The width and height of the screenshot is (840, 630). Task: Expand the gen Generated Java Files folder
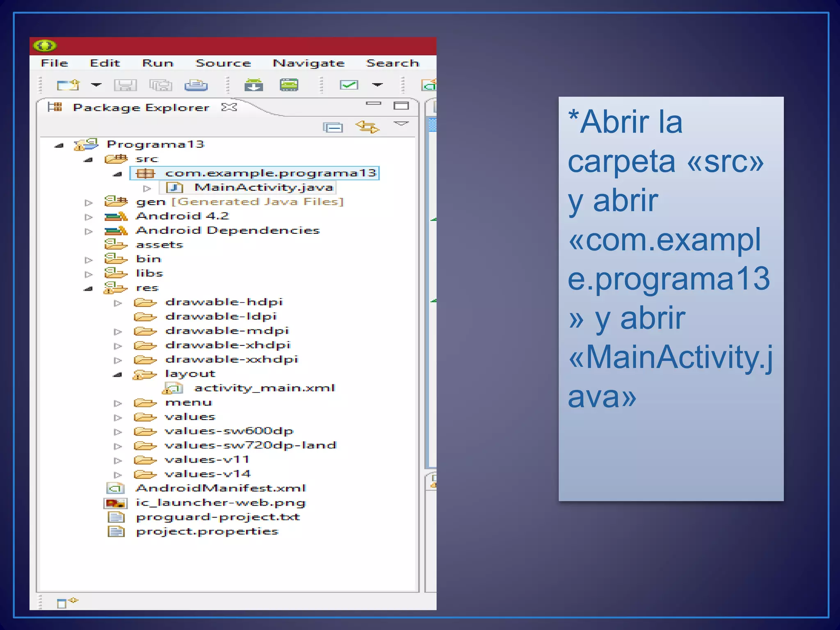[89, 203]
